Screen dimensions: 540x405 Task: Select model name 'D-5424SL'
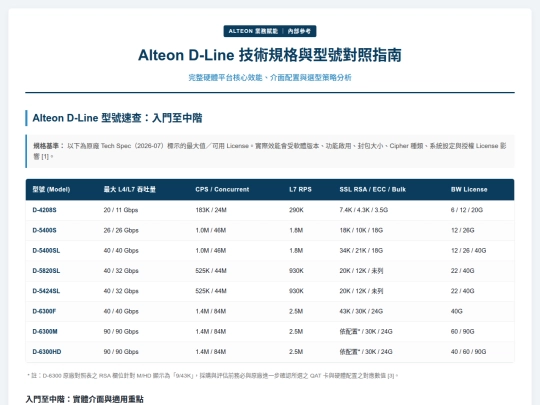(46, 291)
